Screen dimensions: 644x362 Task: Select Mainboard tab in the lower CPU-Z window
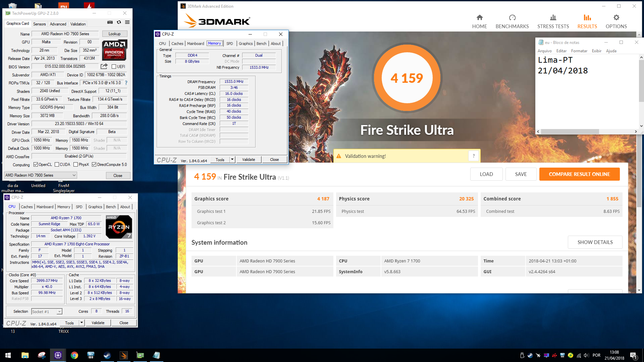[x=45, y=207]
